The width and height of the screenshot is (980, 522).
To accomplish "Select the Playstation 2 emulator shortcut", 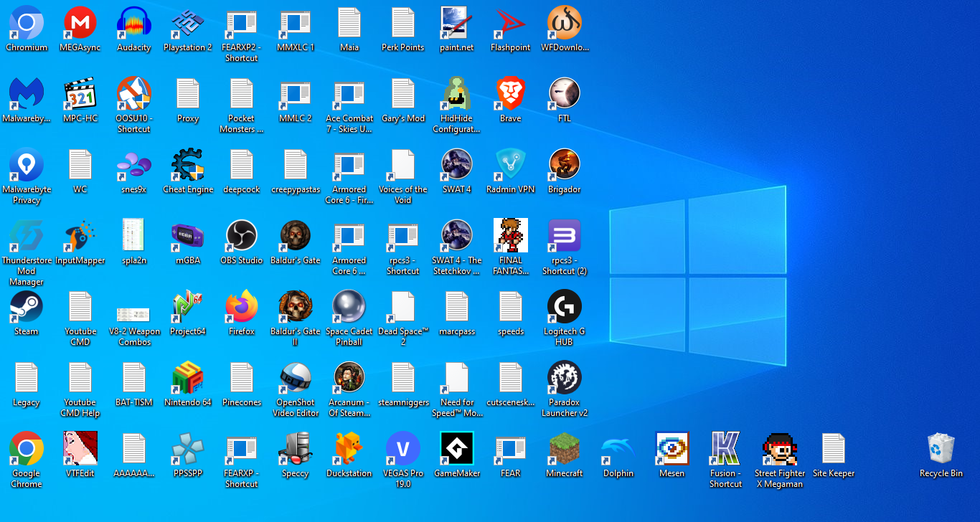I will point(188,23).
